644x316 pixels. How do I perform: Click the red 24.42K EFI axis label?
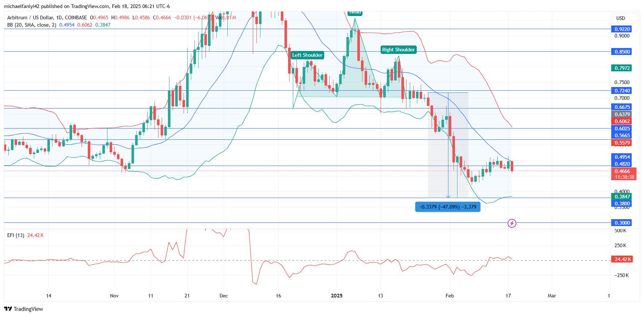622,259
